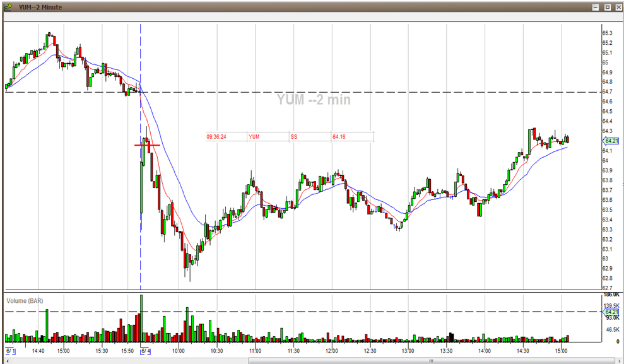Click the 46.5K volume axis label
624x364 pixels.
(613, 329)
